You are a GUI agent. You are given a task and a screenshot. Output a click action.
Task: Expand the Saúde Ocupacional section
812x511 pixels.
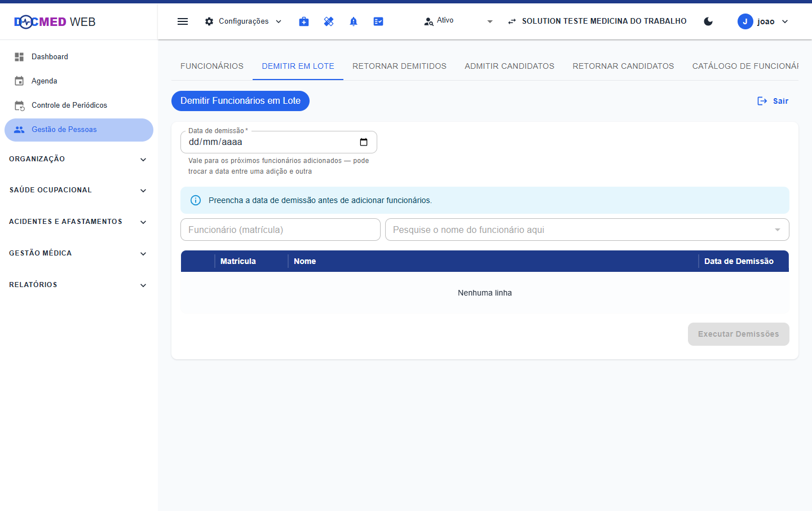[79, 190]
